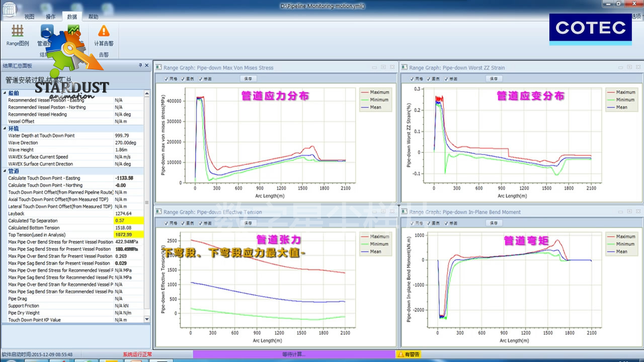Click the Max Von Mises Stress graph window icon
Screen dimensions: 644x362
pyautogui.click(x=159, y=67)
